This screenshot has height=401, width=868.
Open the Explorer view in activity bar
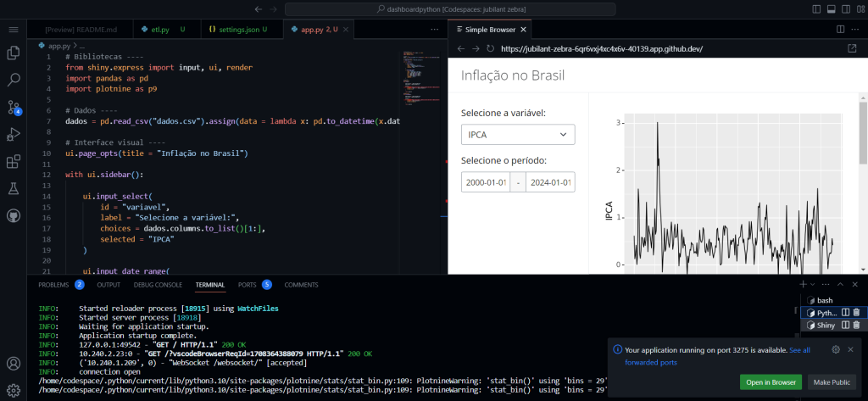(x=14, y=53)
